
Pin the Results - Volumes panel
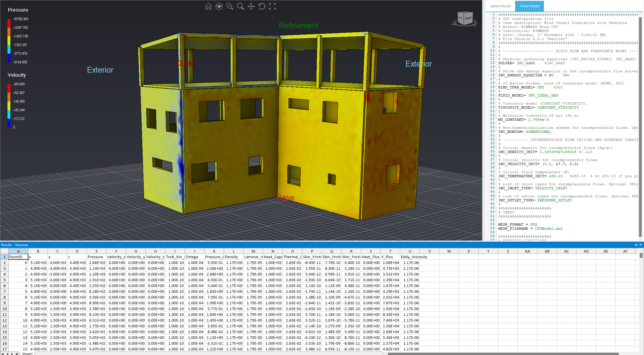[x=636, y=245]
